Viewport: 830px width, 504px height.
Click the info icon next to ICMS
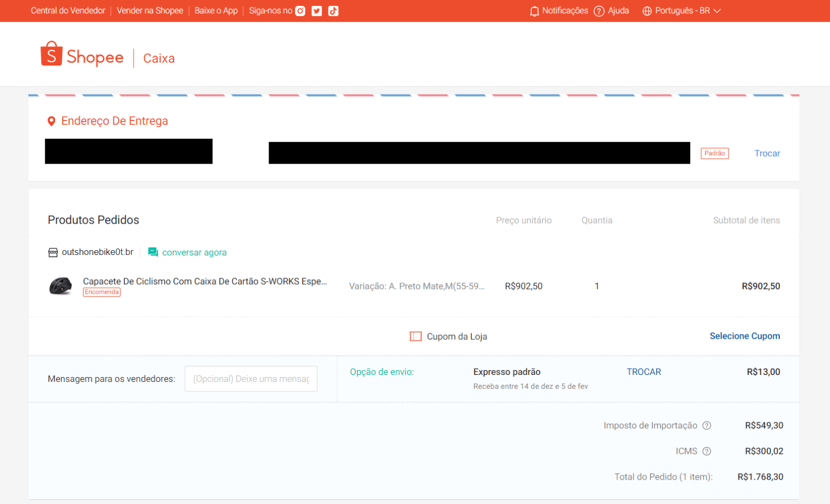(x=708, y=451)
